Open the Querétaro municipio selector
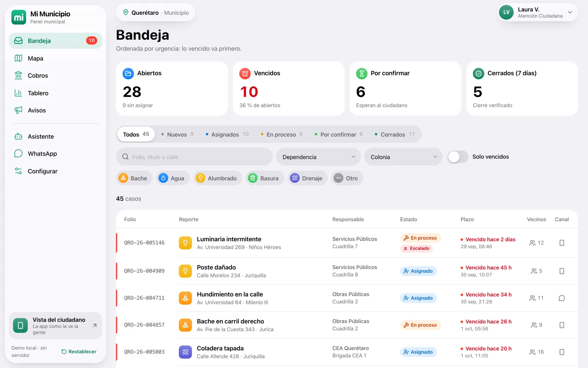This screenshot has height=368, width=588. tap(155, 13)
